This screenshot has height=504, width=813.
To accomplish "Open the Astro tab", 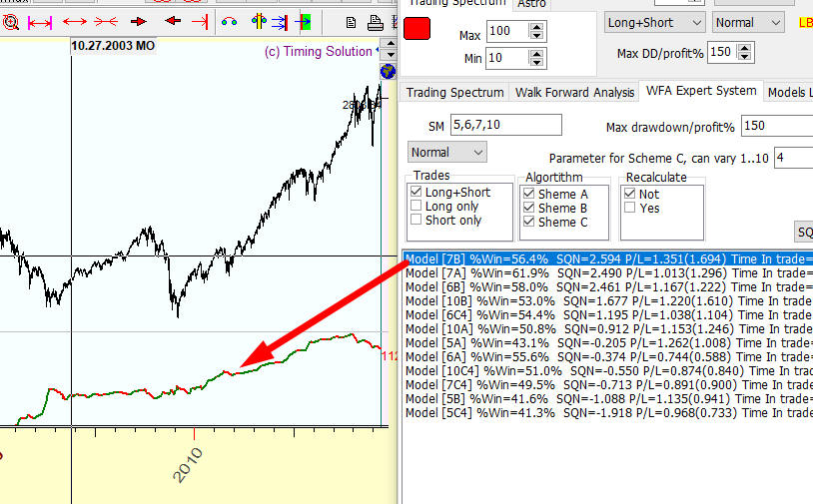I will tap(531, 4).
